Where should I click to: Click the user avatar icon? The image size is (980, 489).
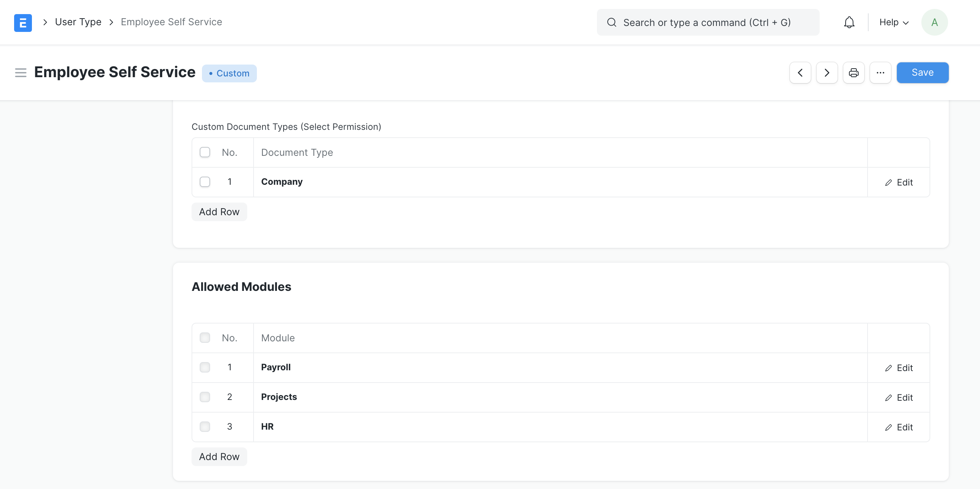(x=934, y=23)
